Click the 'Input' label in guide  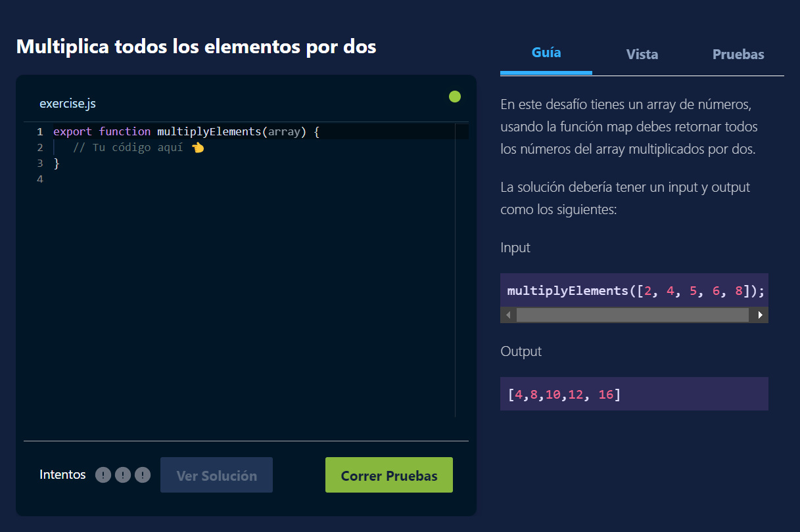pyautogui.click(x=515, y=248)
